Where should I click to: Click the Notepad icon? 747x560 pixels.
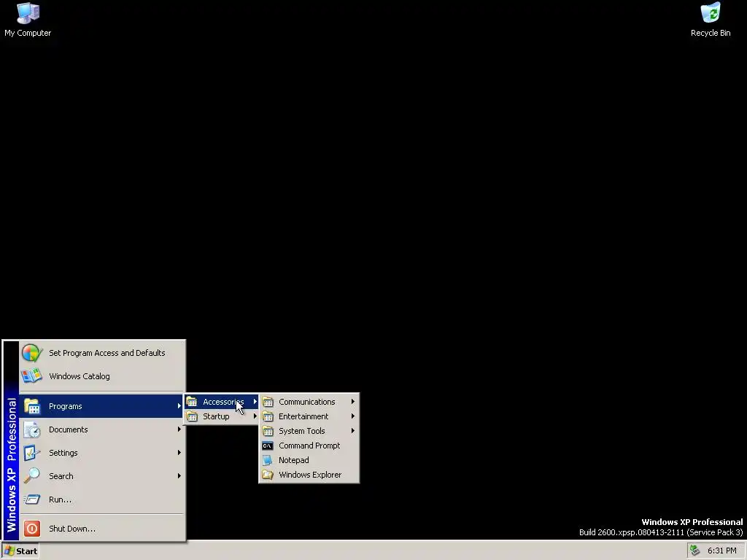point(268,461)
